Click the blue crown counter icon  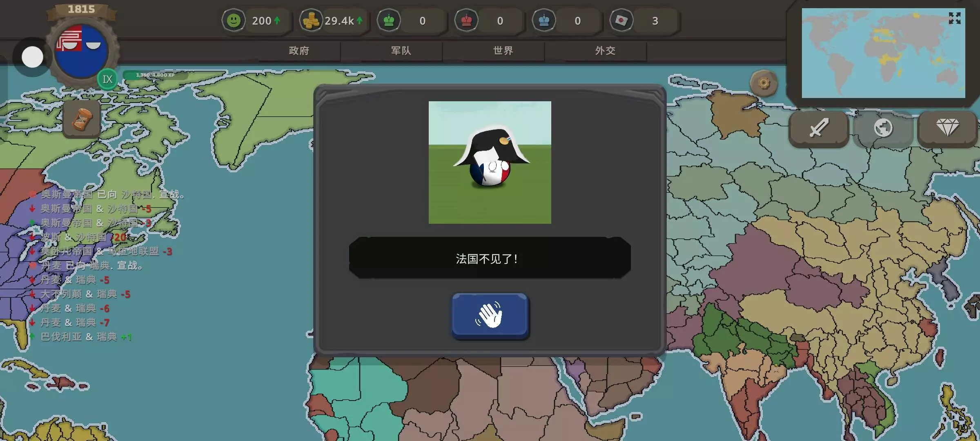(544, 20)
